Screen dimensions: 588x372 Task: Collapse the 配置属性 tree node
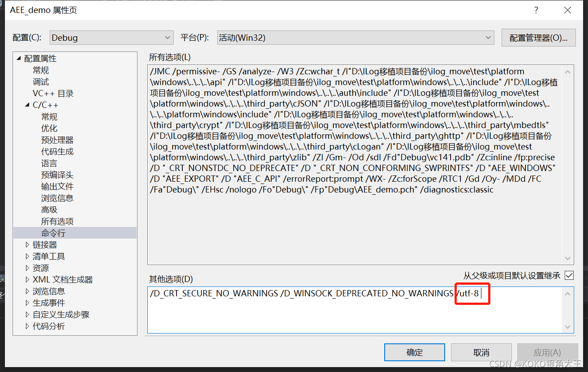click(19, 59)
